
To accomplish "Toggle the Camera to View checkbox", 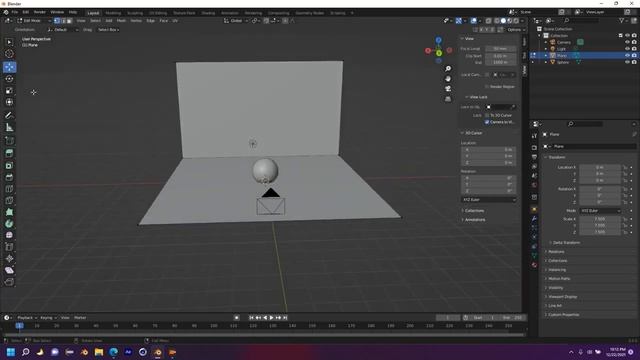I will click(487, 122).
